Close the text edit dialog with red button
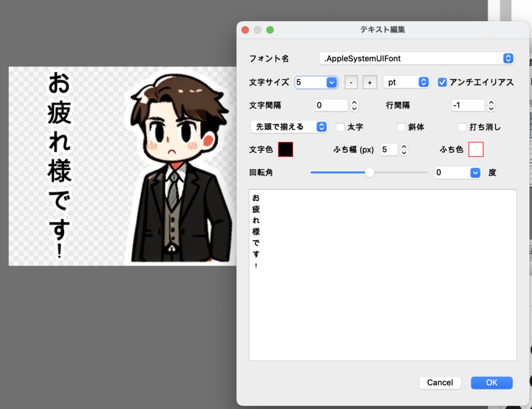This screenshot has height=409, width=532. (245, 30)
